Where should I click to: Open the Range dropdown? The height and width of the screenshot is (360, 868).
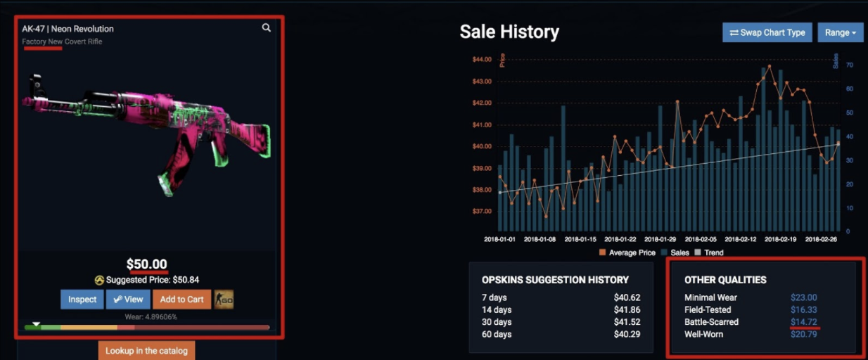[841, 32]
